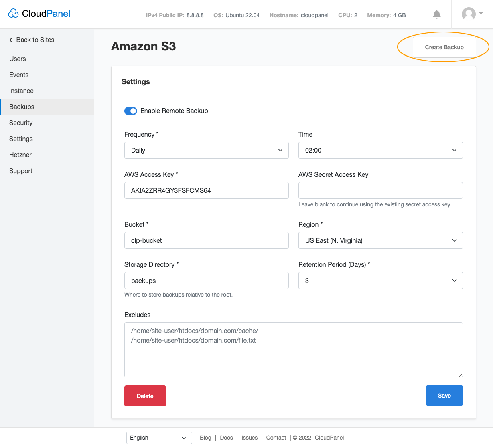Open the Region dropdown
The image size is (493, 448).
[x=380, y=240]
